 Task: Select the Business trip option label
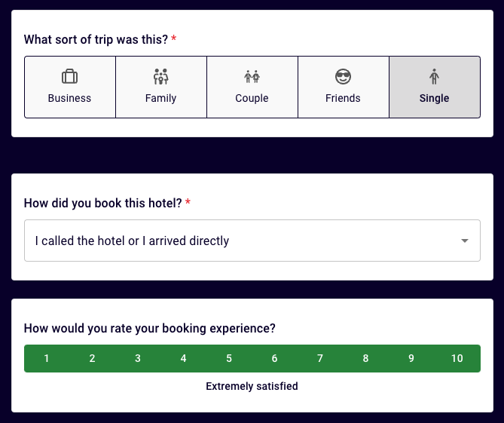click(69, 98)
